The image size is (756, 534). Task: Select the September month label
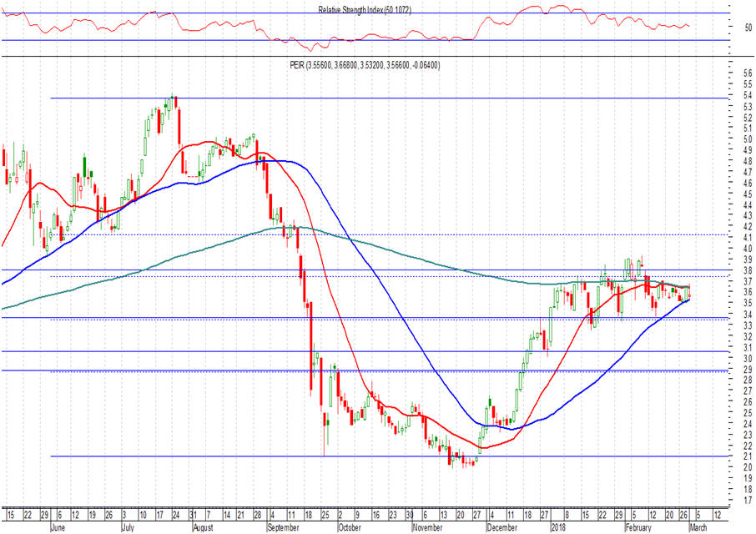[282, 527]
